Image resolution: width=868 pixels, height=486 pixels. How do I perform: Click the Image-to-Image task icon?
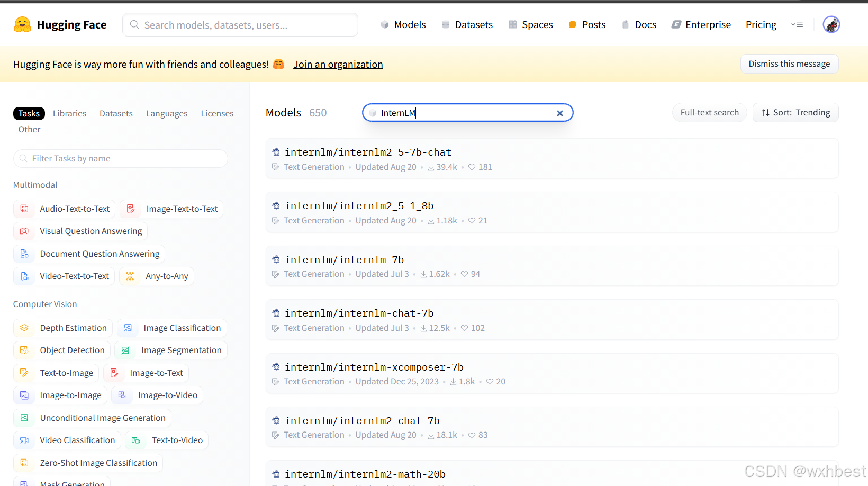tap(24, 395)
